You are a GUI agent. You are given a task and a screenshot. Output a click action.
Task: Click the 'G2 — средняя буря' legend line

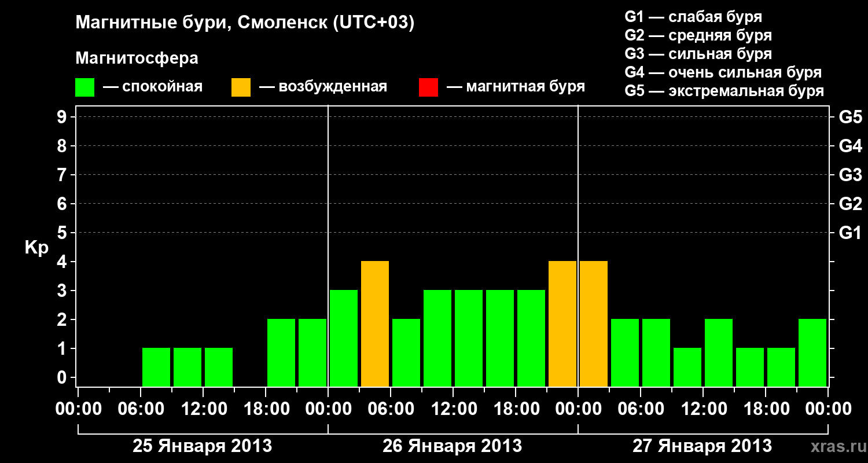698,35
